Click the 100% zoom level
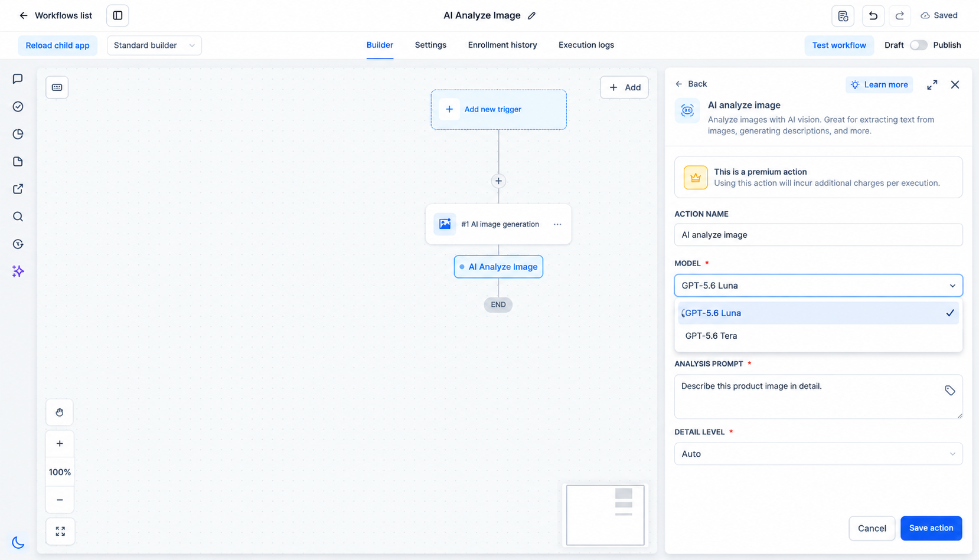Screen dimensions: 979x560 [60, 472]
